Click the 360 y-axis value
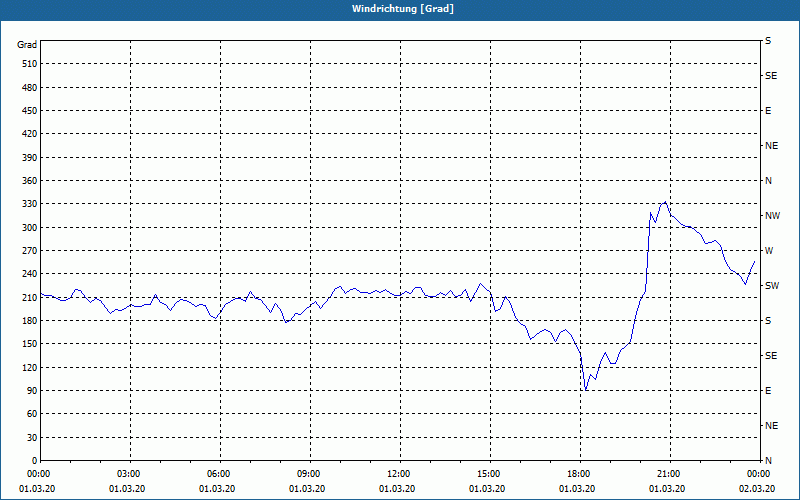 (30, 181)
